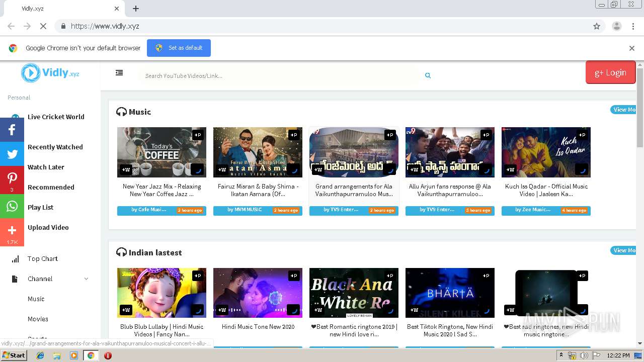
Task: Dismiss the default browser notification bar
Action: click(632, 48)
